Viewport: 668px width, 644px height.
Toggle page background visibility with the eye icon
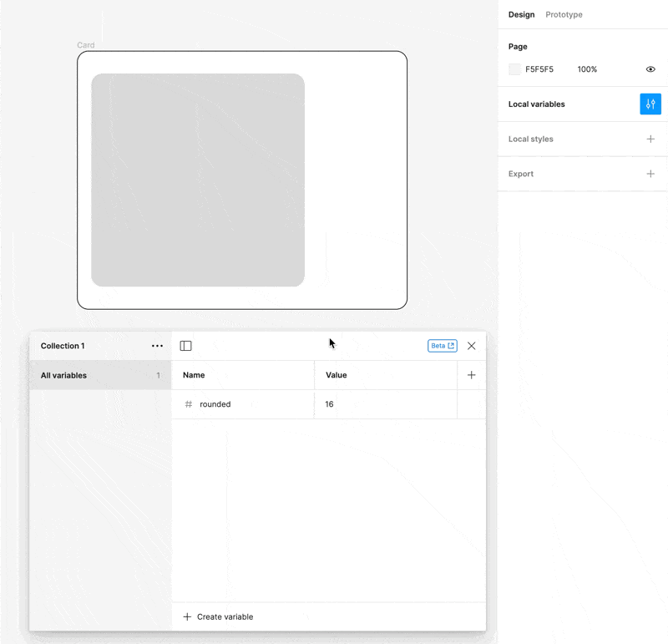pos(650,69)
